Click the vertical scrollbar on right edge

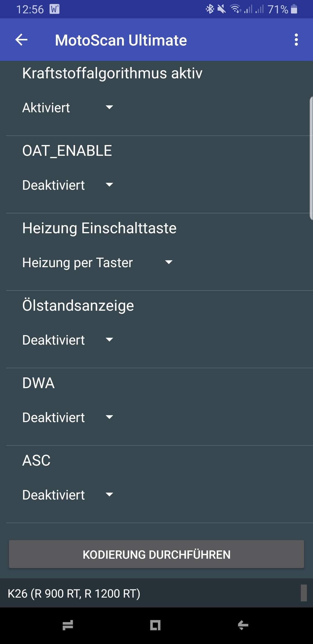click(311, 158)
